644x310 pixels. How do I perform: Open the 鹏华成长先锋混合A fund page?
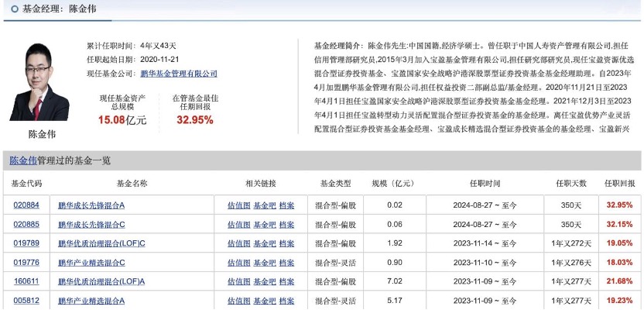[x=91, y=205]
